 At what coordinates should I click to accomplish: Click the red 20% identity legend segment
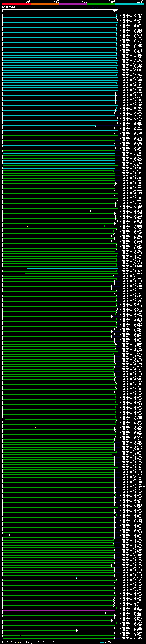tap(16, 4)
